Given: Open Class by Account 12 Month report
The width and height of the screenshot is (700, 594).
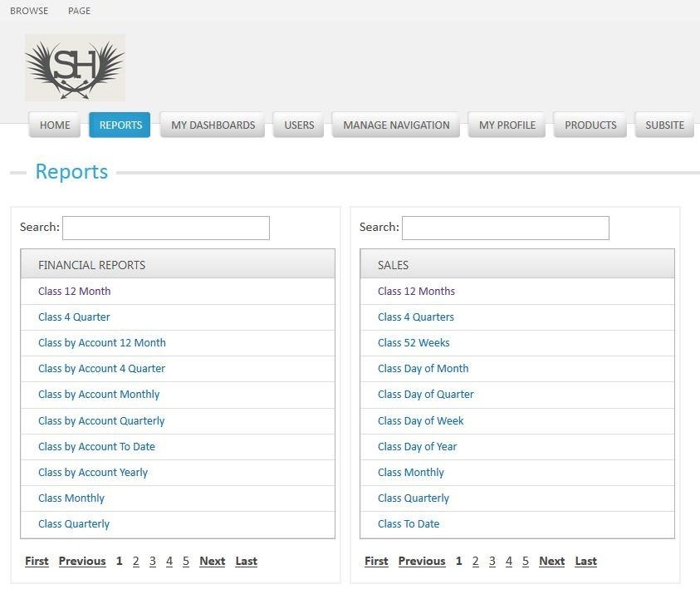Looking at the screenshot, I should tap(101, 342).
